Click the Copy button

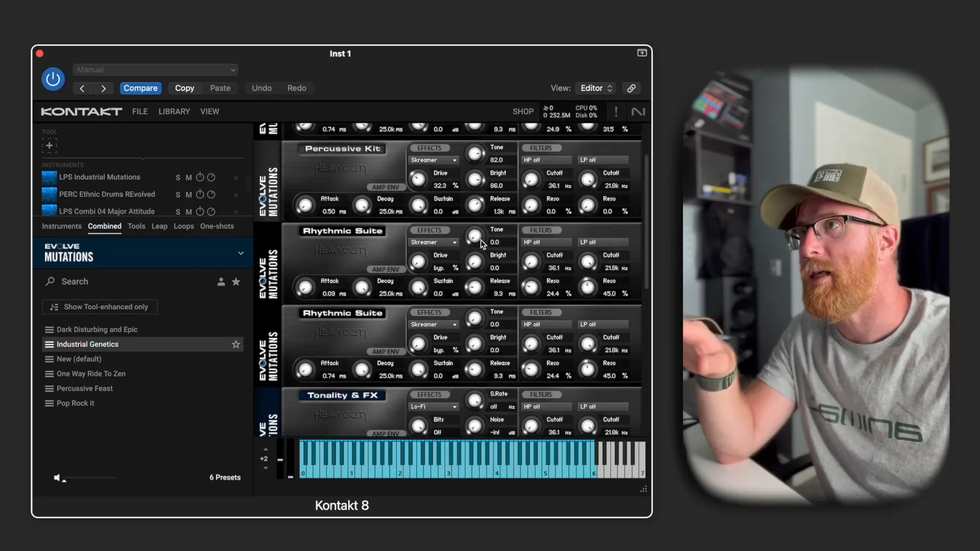click(184, 88)
